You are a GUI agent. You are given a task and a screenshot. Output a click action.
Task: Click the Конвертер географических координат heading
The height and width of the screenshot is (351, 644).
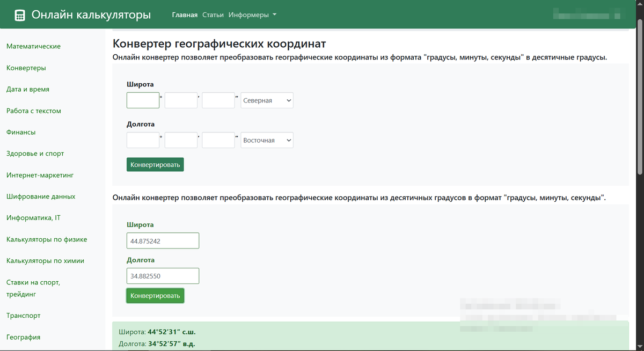[x=219, y=43]
